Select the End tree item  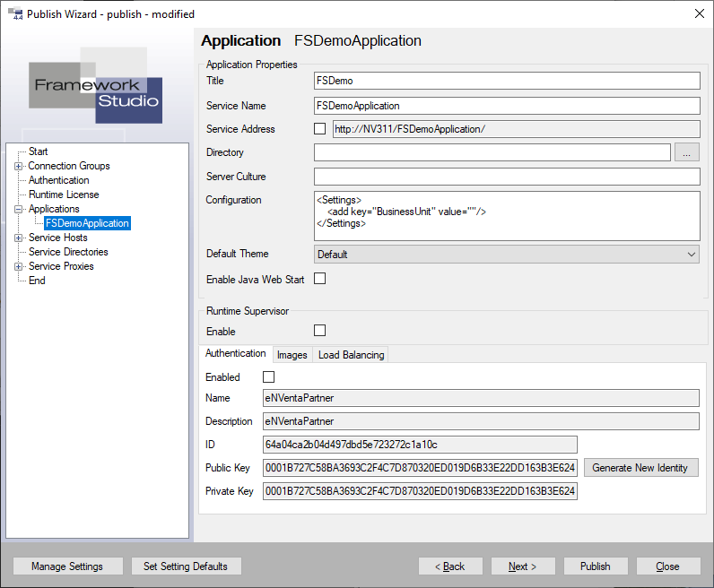(37, 281)
